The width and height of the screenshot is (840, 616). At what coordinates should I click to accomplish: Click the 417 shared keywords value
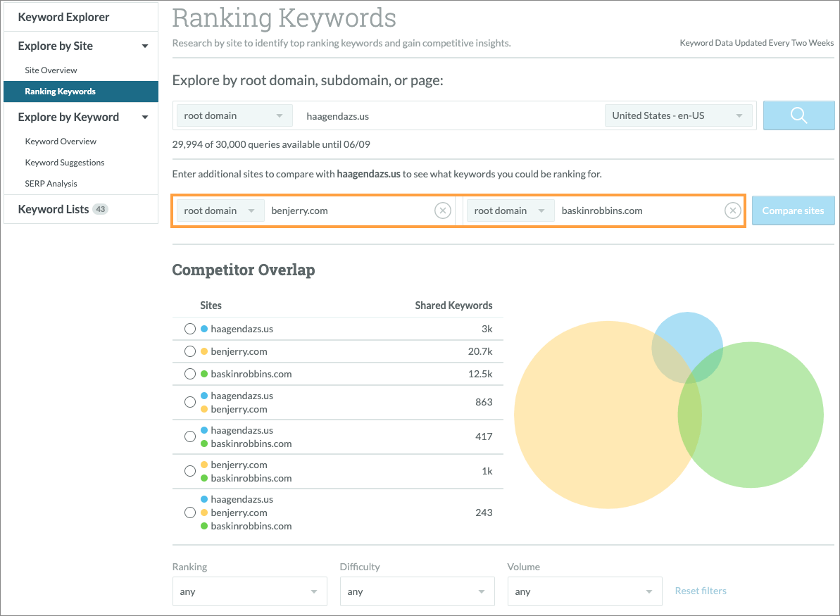pyautogui.click(x=484, y=436)
